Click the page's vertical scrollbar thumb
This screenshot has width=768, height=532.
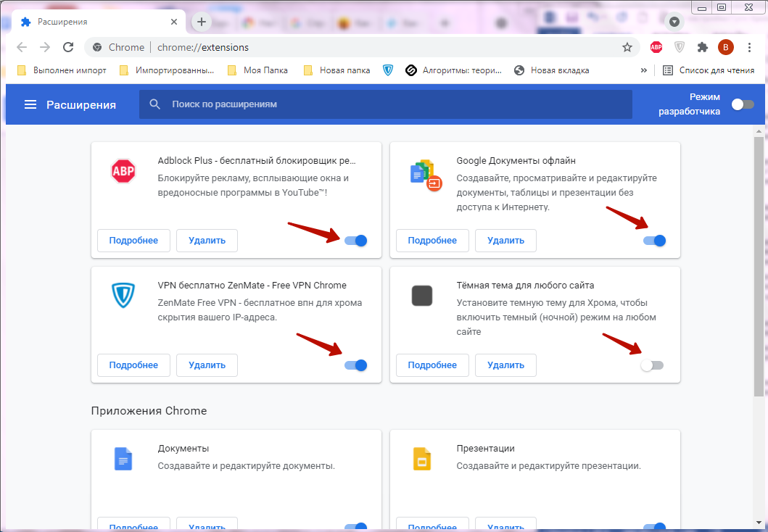click(759, 266)
